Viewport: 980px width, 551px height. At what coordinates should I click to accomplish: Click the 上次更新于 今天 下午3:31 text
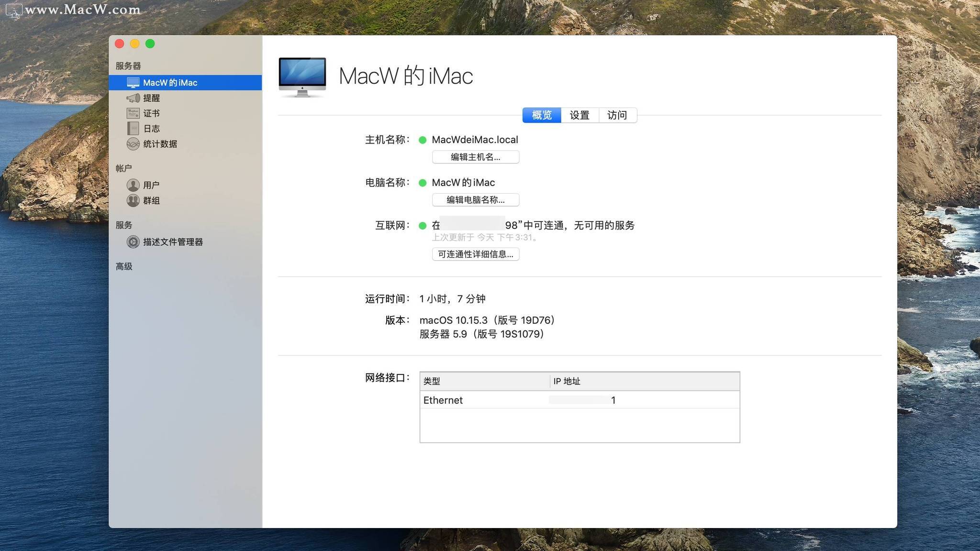(x=485, y=237)
